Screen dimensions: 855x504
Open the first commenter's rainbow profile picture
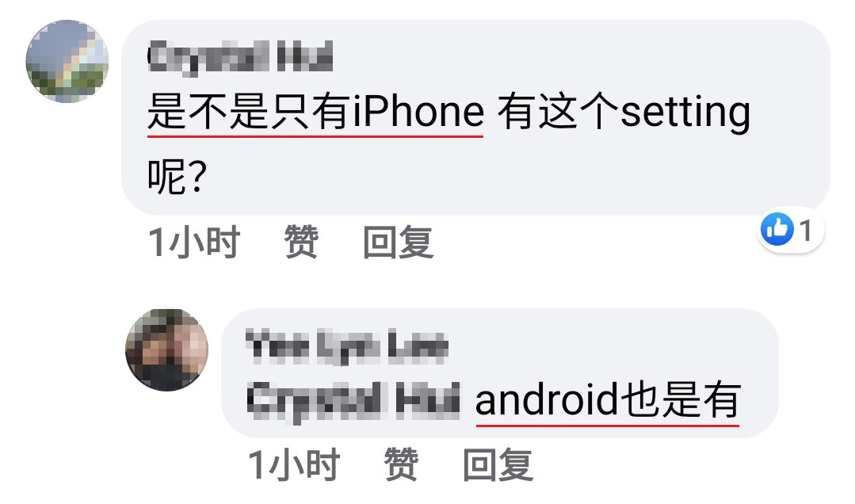tap(67, 61)
